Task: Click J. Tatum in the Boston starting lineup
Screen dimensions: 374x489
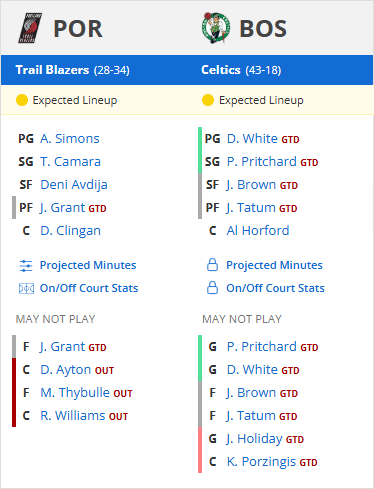Action: 251,208
